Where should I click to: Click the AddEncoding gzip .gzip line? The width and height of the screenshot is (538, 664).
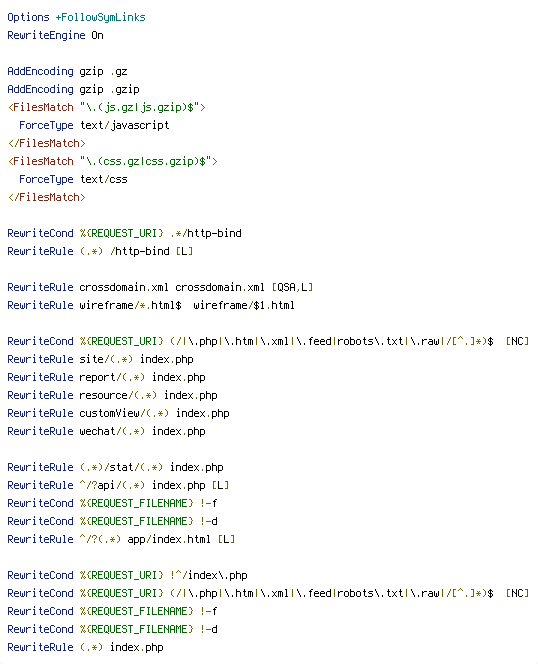[73, 89]
